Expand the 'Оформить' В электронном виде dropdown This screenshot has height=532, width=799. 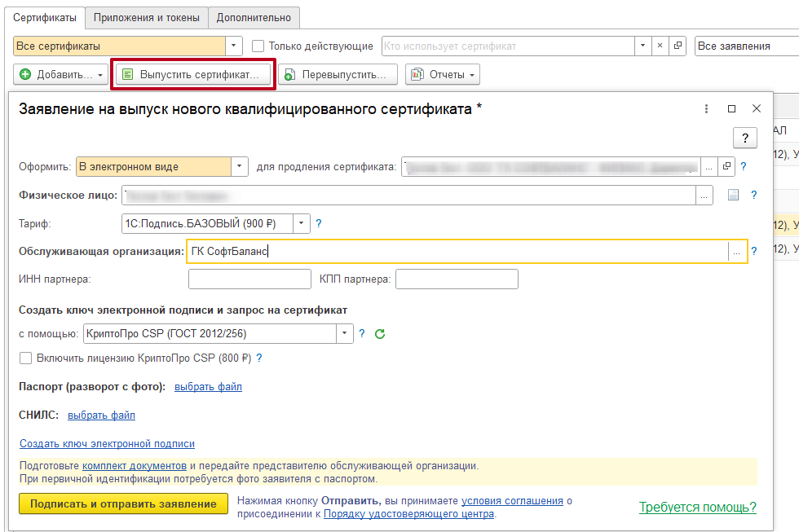coord(240,167)
